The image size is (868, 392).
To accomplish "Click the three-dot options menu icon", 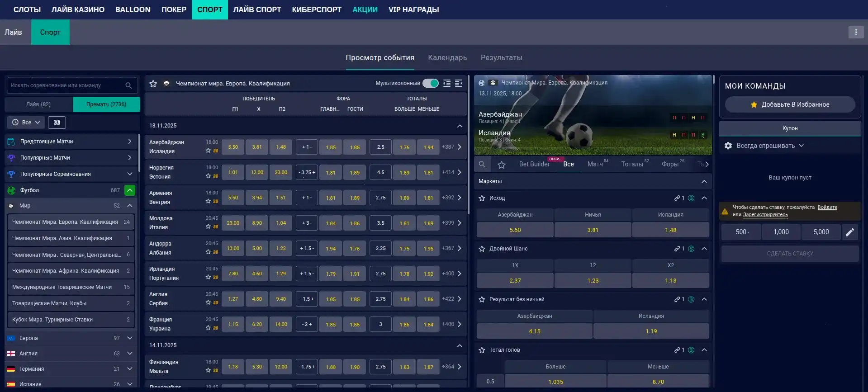I will [855, 32].
